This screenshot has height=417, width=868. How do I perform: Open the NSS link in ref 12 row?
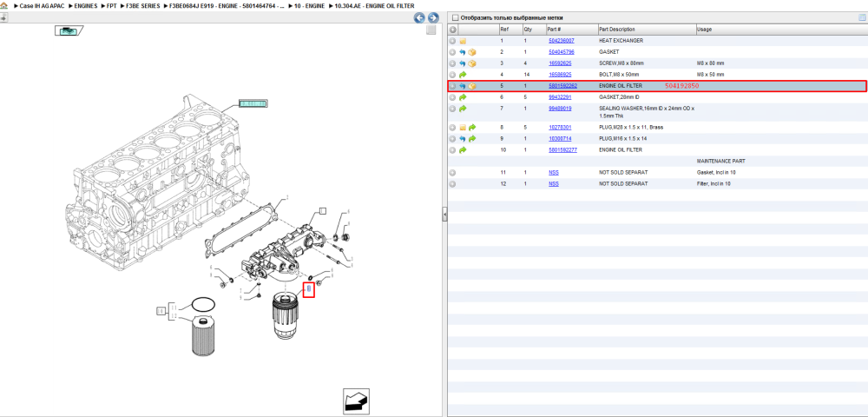(554, 184)
